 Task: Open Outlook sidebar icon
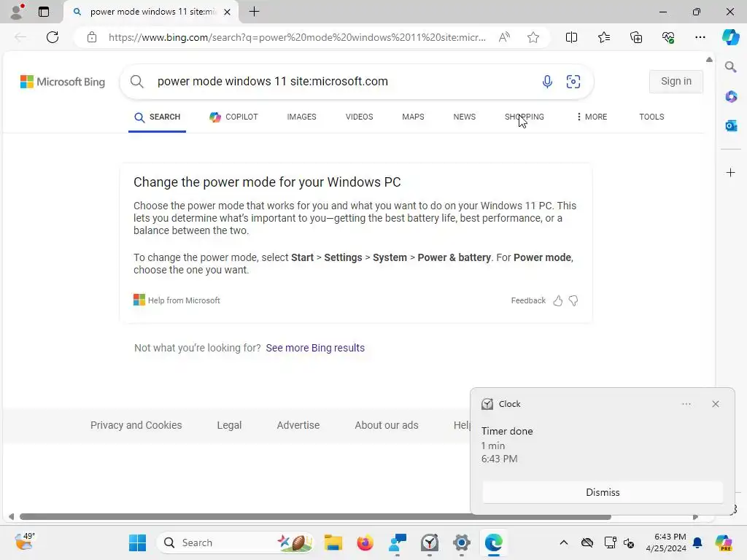(731, 125)
